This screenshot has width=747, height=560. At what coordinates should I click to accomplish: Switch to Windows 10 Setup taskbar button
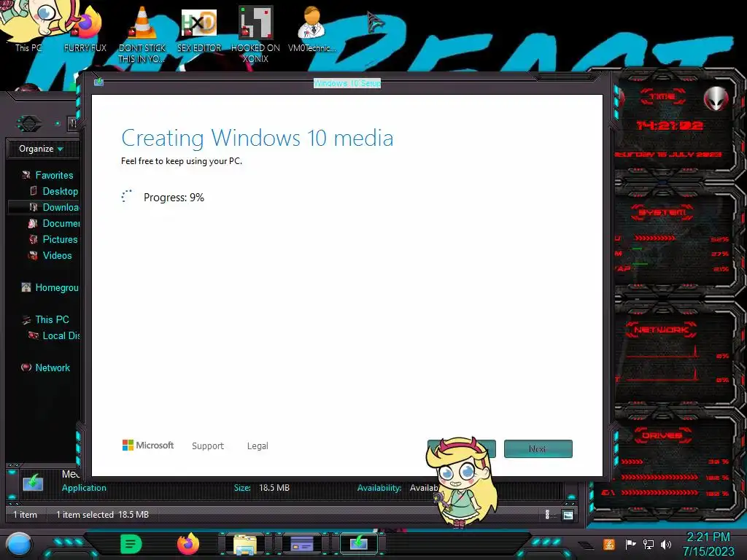(x=359, y=543)
